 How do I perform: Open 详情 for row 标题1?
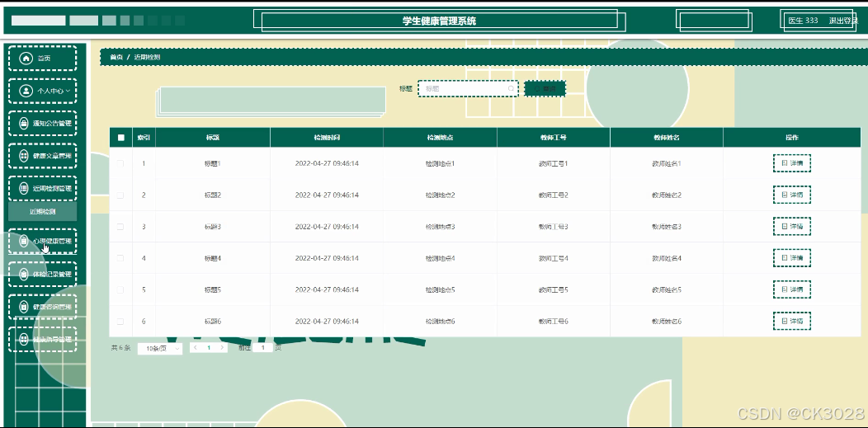click(791, 163)
